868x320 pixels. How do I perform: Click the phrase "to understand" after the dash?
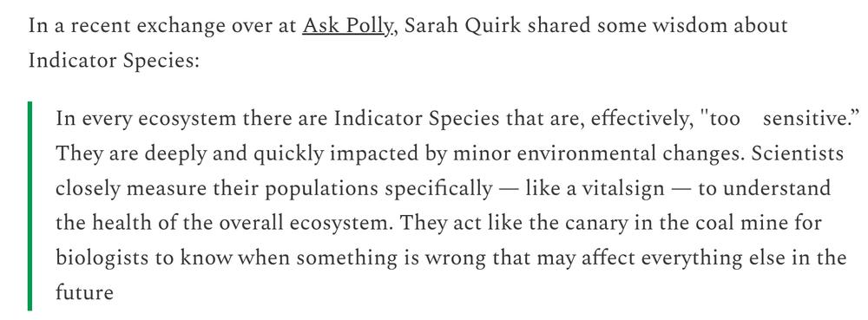pyautogui.click(x=765, y=188)
